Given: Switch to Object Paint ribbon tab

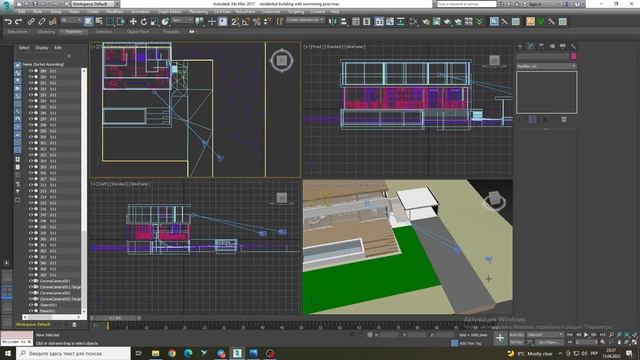Looking at the screenshot, I should click(x=138, y=31).
